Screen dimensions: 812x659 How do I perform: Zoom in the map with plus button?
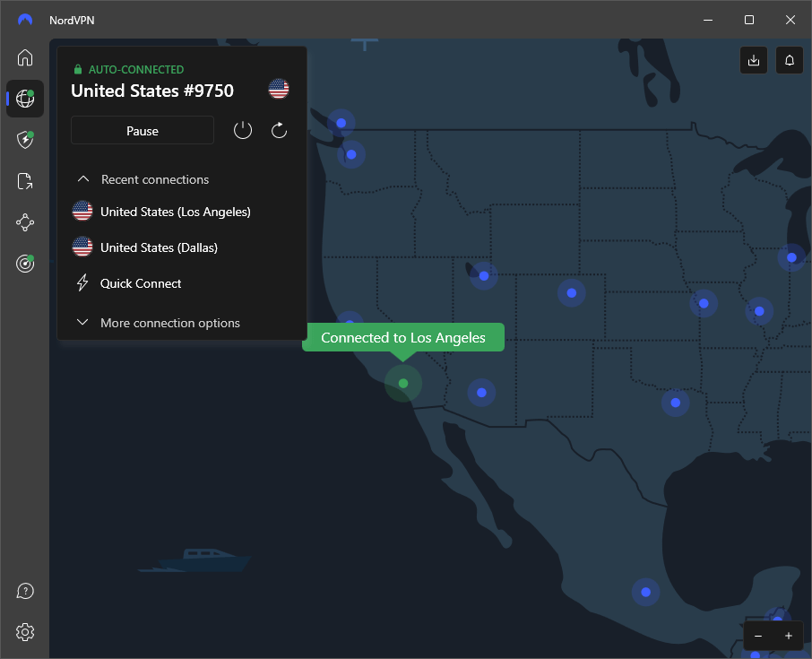pyautogui.click(x=788, y=636)
